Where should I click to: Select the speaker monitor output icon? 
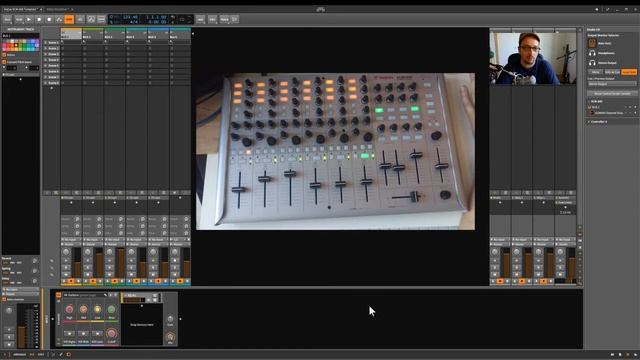tap(592, 43)
